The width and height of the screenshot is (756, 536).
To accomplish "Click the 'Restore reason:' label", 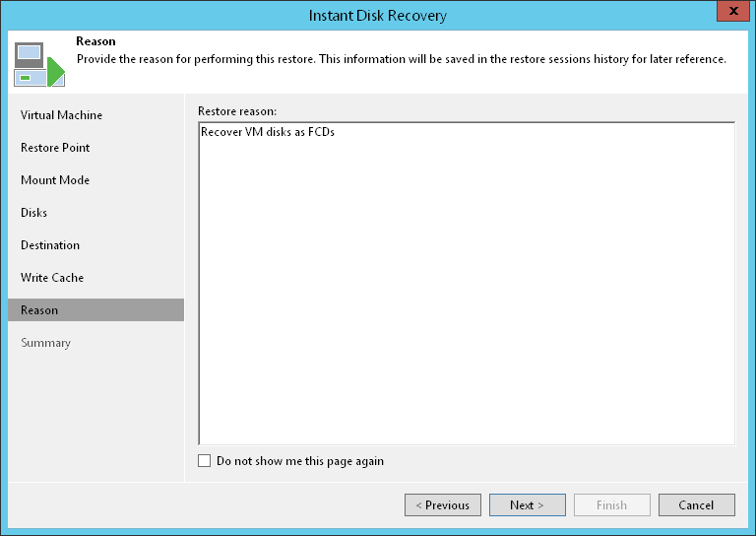I will tap(236, 109).
